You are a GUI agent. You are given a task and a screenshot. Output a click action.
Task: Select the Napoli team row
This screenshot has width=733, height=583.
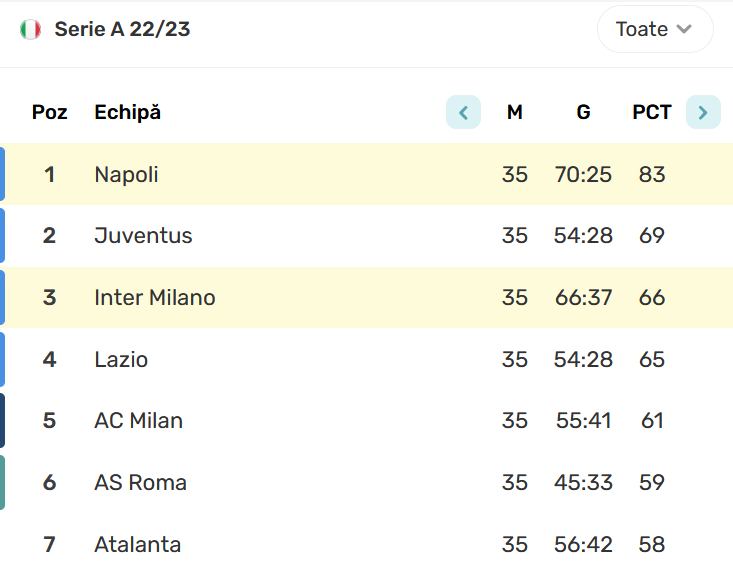tap(366, 174)
